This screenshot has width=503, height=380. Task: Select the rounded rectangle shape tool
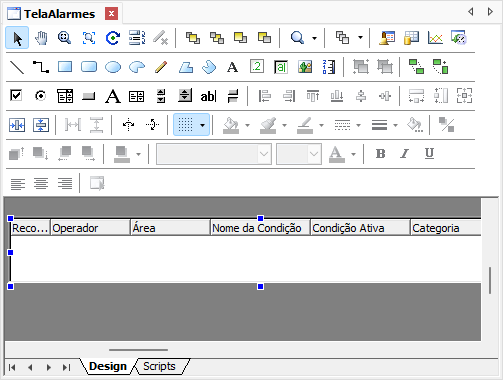pos(89,67)
